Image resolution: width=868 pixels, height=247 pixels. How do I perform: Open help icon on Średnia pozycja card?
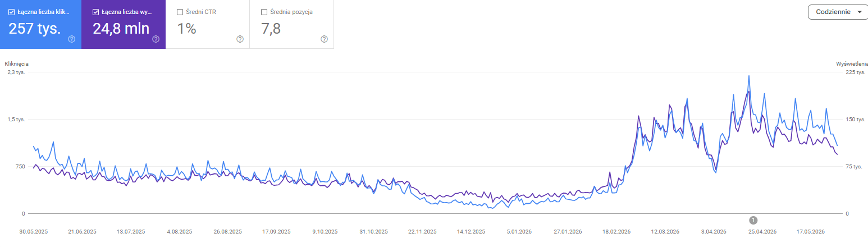[x=324, y=39]
